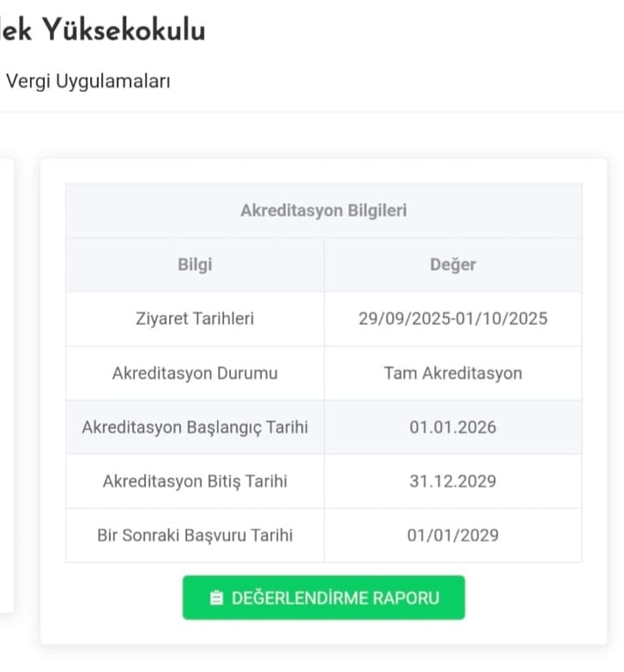
Task: Click empty card space right of the green button
Action: pyautogui.click(x=534, y=598)
